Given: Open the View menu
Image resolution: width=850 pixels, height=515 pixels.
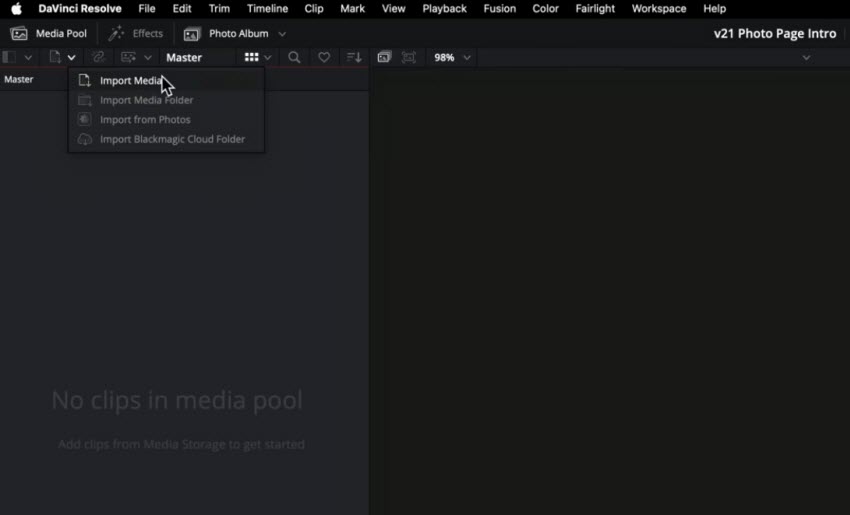Looking at the screenshot, I should coord(394,9).
